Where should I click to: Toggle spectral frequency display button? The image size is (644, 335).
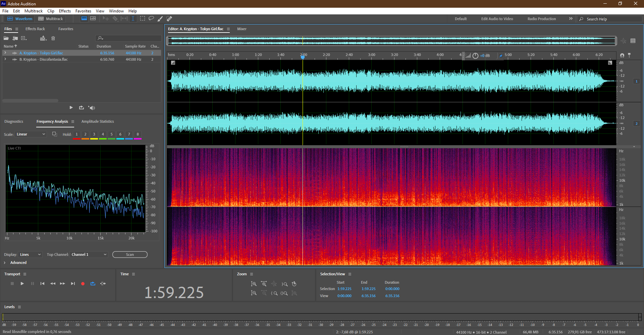point(84,18)
